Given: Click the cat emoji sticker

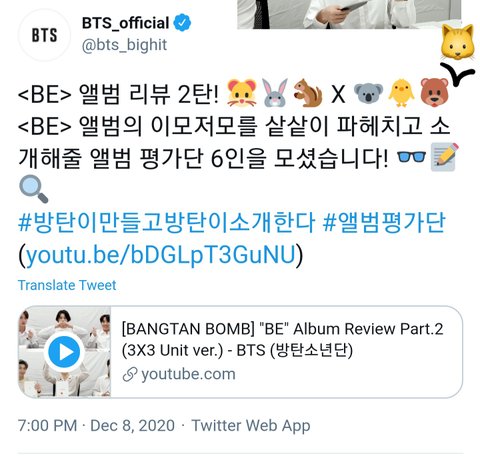Looking at the screenshot, I should [458, 42].
